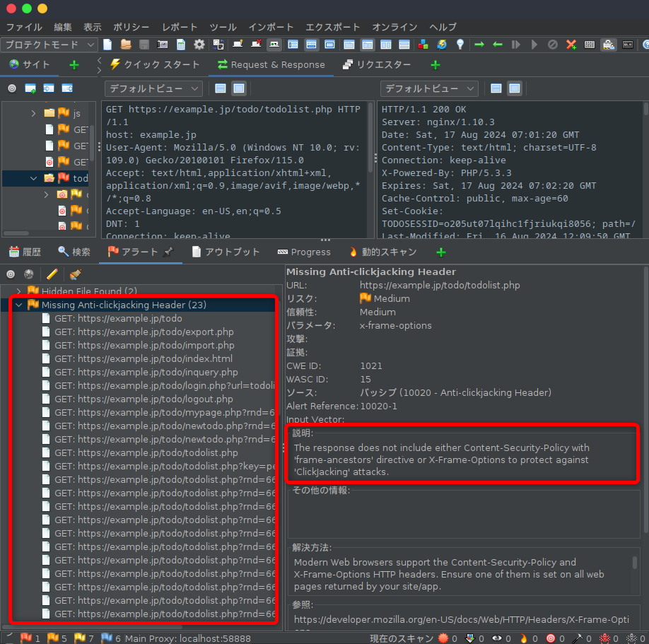Select alert GET https://example.jp/todo/index.html

(x=144, y=359)
